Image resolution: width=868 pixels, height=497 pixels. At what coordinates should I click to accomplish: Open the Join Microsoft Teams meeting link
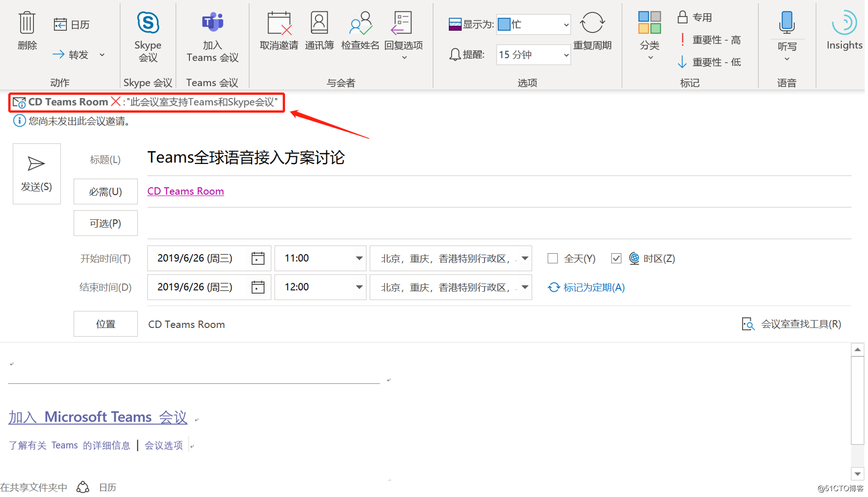[x=98, y=418]
